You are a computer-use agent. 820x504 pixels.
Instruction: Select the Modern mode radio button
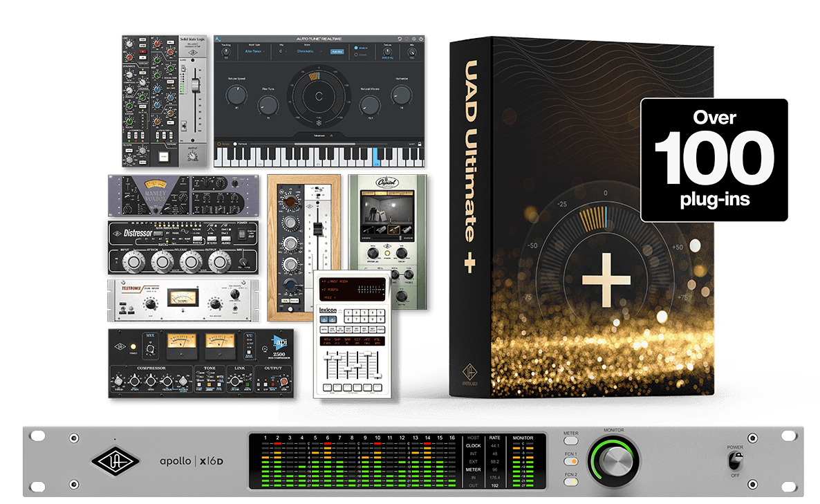(356, 48)
